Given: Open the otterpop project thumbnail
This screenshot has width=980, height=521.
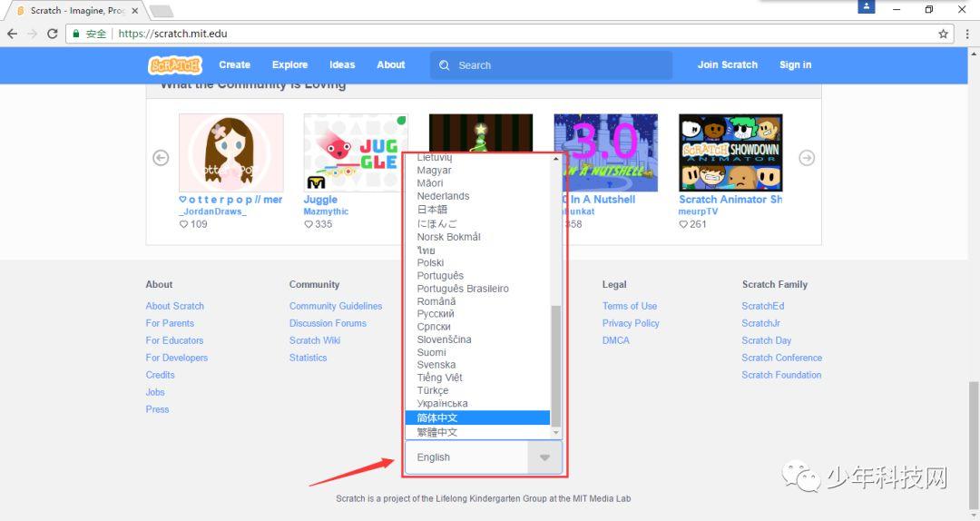Looking at the screenshot, I should click(x=231, y=152).
